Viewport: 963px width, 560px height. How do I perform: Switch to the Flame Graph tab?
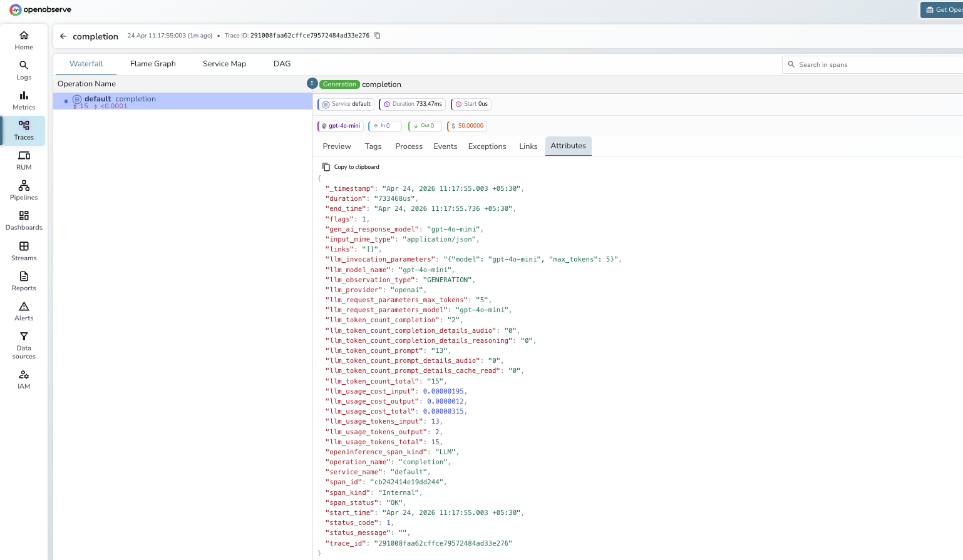click(152, 63)
